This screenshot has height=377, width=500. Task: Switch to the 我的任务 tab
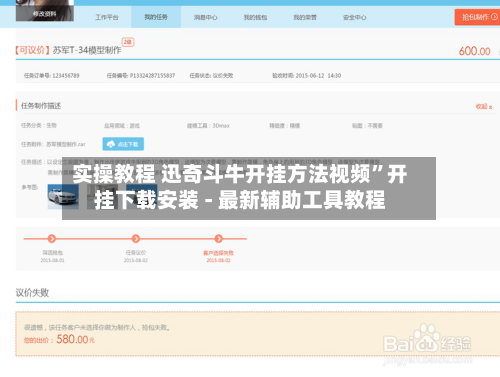tap(156, 17)
